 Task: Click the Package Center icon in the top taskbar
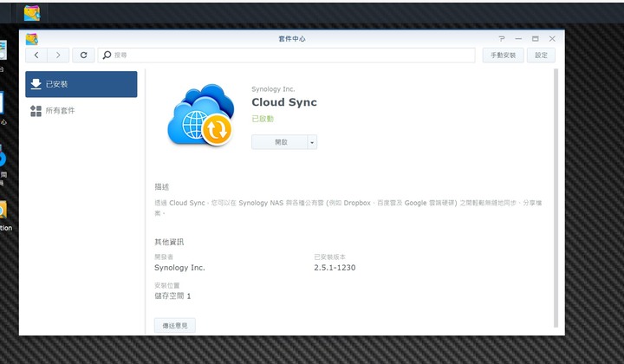32,13
